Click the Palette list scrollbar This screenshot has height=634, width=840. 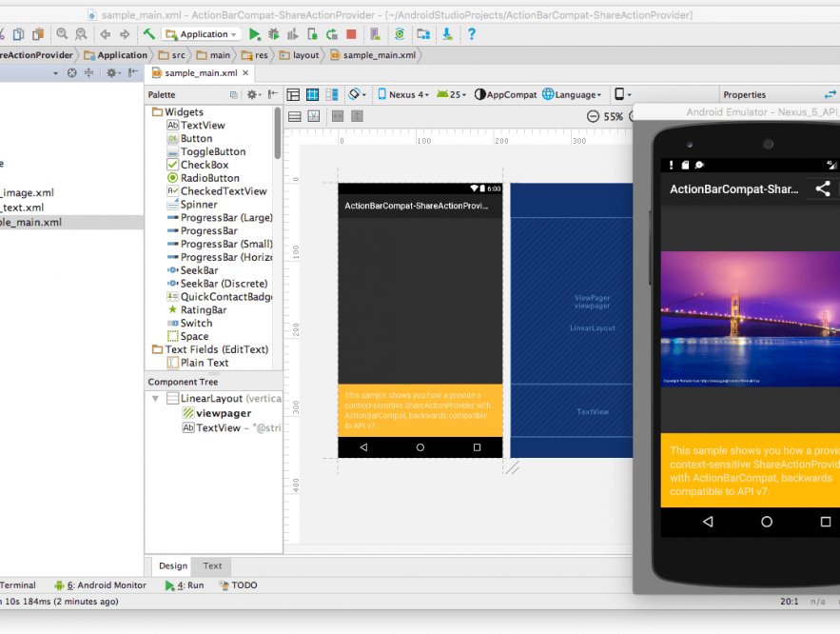tap(278, 133)
